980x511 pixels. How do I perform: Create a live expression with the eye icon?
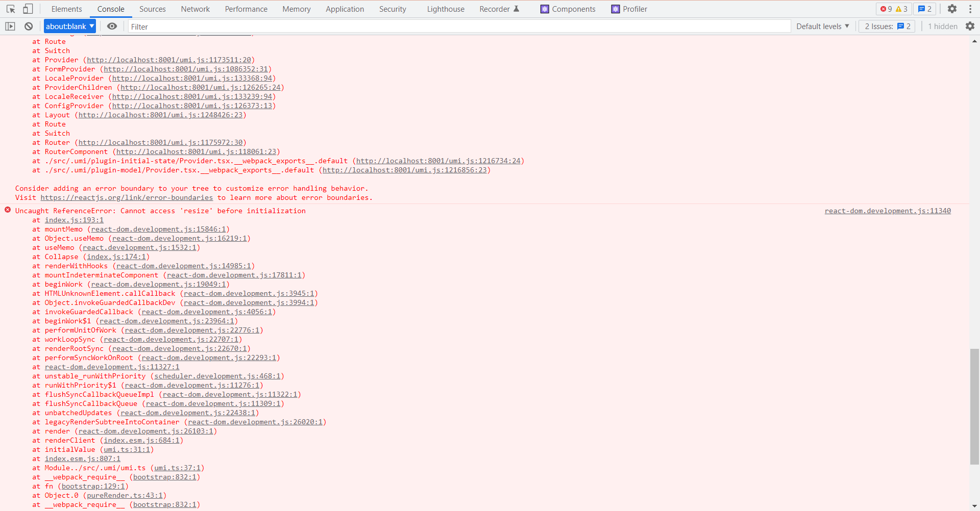112,26
